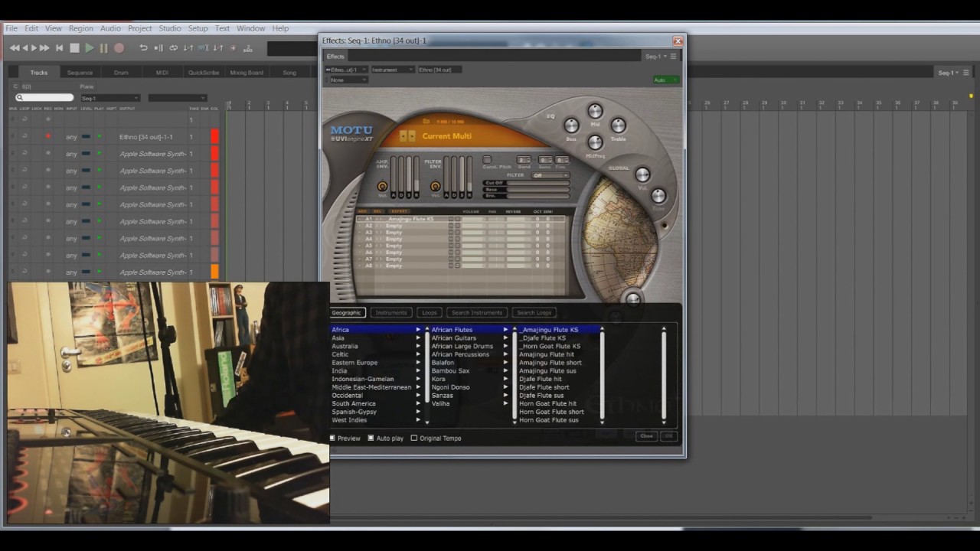980x551 pixels.
Task: Turn the EQ Mid knob
Action: pyautogui.click(x=595, y=111)
